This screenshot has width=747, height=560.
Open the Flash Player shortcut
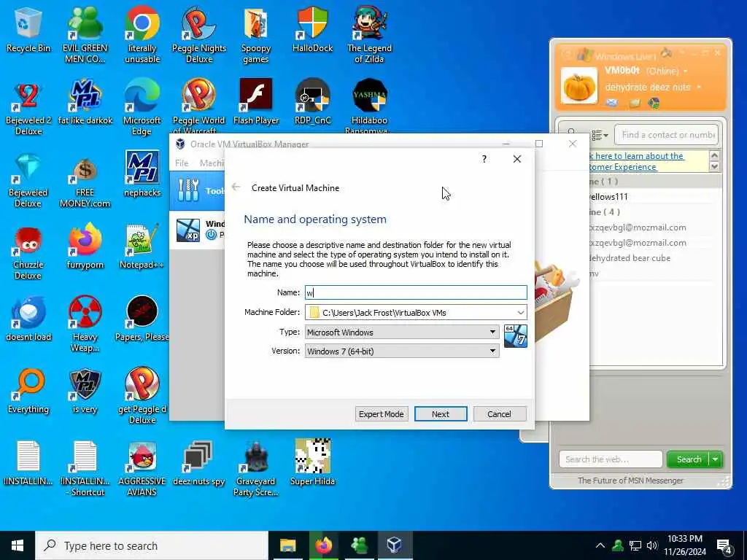point(256,102)
